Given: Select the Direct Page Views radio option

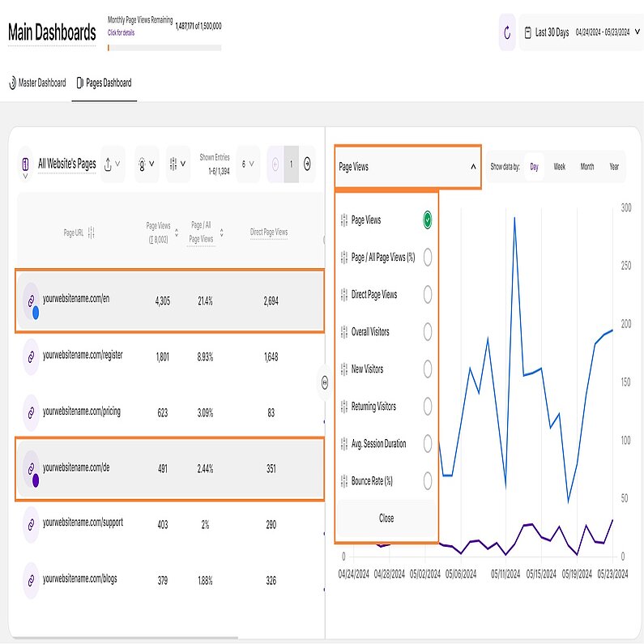Looking at the screenshot, I should pyautogui.click(x=427, y=295).
